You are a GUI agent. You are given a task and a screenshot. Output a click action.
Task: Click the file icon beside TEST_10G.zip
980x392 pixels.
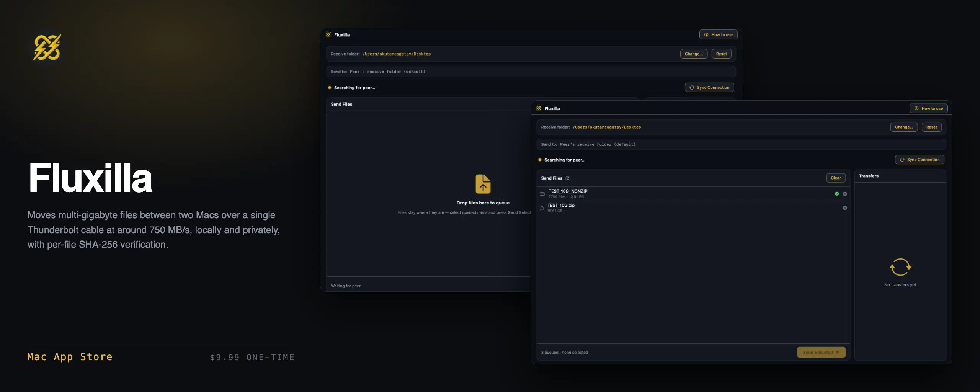[542, 208]
